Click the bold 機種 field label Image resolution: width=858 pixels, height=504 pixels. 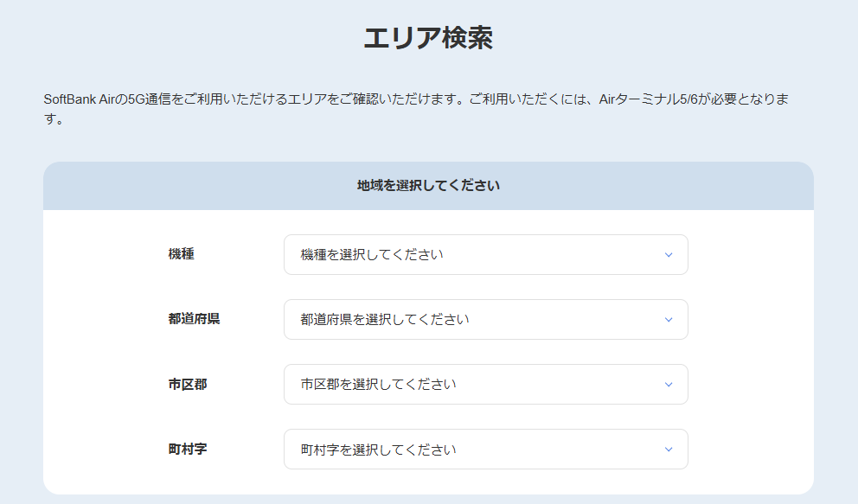(x=181, y=254)
